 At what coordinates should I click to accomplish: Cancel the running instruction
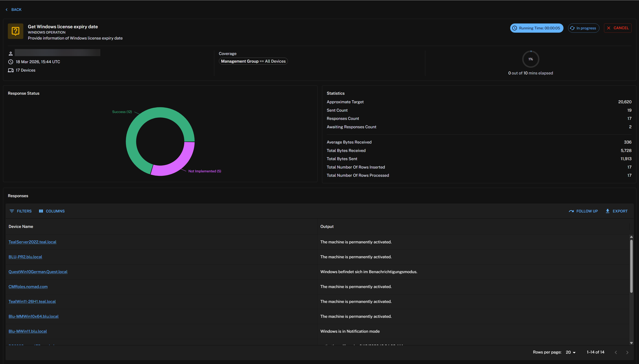point(617,28)
